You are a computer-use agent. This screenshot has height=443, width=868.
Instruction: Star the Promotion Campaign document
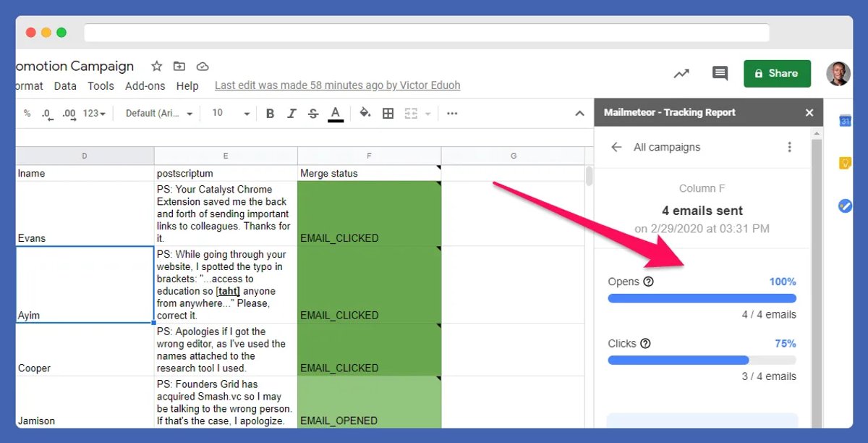point(156,66)
